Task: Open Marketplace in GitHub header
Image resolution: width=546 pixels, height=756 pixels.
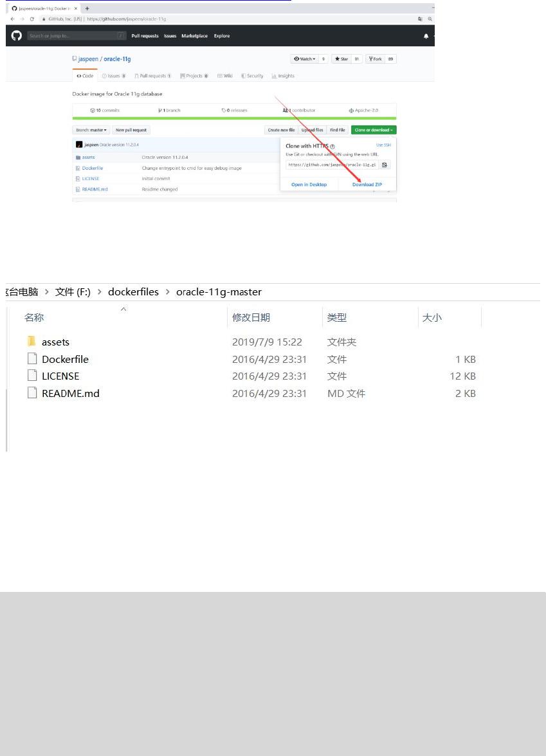Action: (195, 36)
